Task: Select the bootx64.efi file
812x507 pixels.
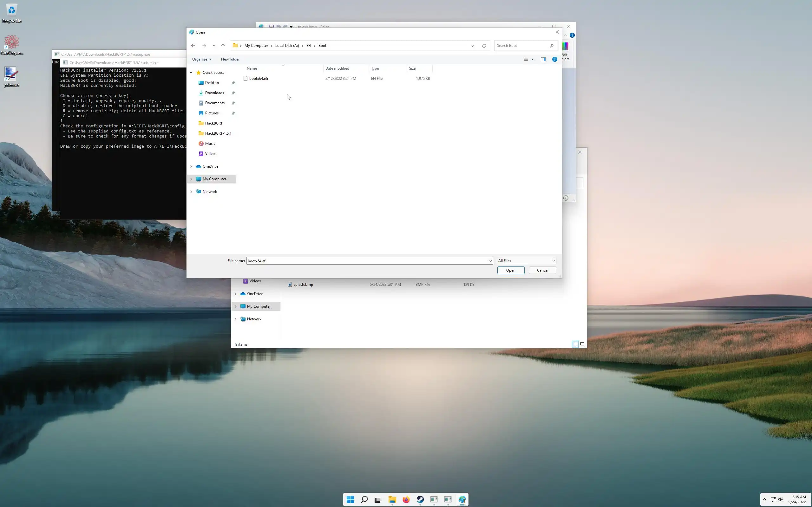Action: [x=259, y=79]
